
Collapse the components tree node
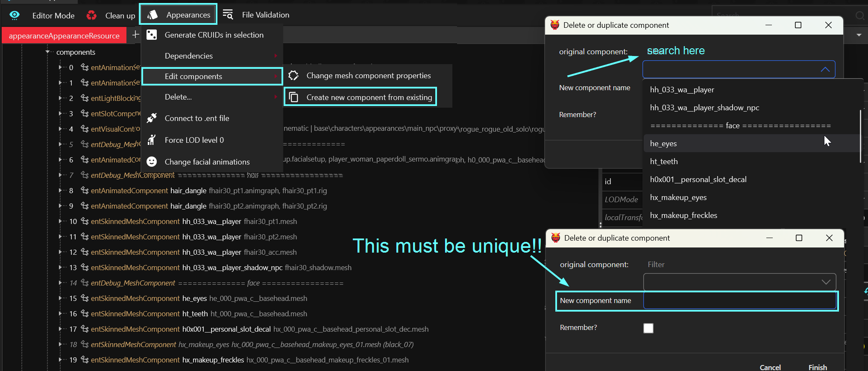point(47,52)
